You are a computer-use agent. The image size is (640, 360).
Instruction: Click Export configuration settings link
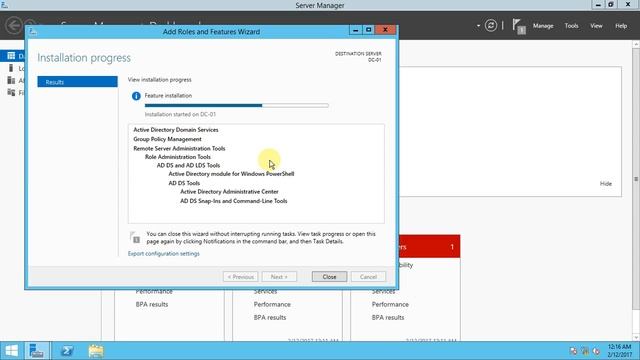coord(164,253)
